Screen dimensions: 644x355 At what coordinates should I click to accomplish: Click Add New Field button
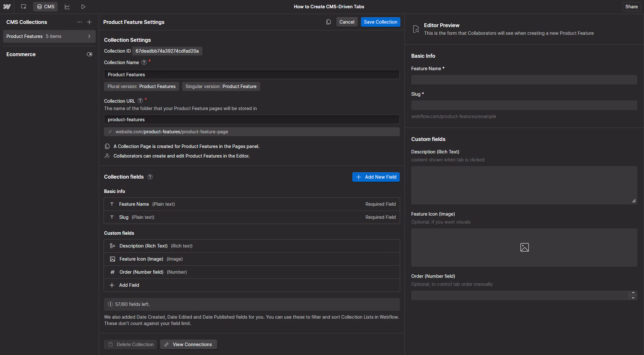pyautogui.click(x=376, y=177)
